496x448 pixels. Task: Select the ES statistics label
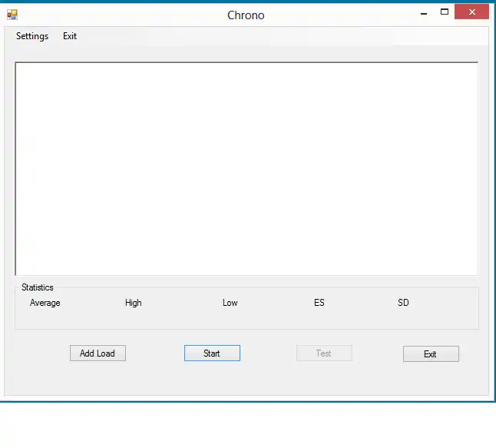tap(319, 303)
